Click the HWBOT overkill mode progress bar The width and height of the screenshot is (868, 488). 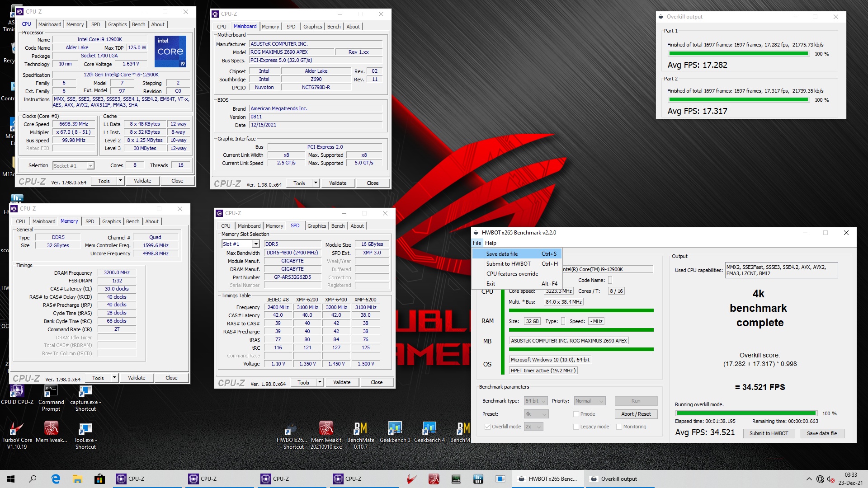click(x=746, y=413)
